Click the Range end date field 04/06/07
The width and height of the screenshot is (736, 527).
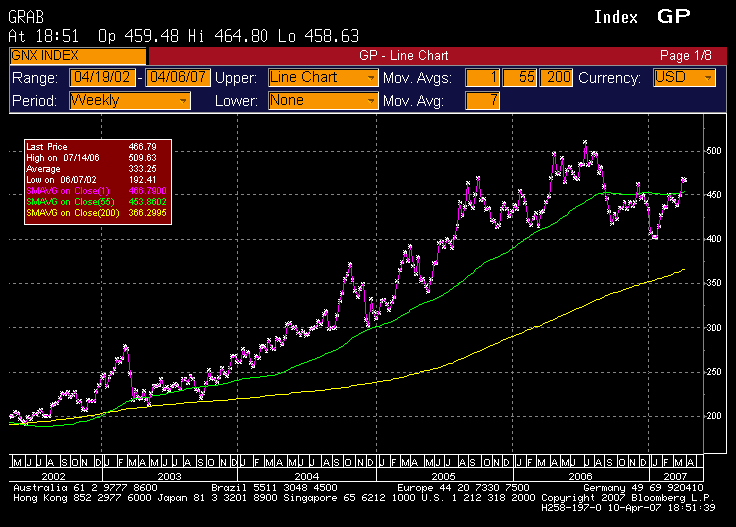click(178, 77)
